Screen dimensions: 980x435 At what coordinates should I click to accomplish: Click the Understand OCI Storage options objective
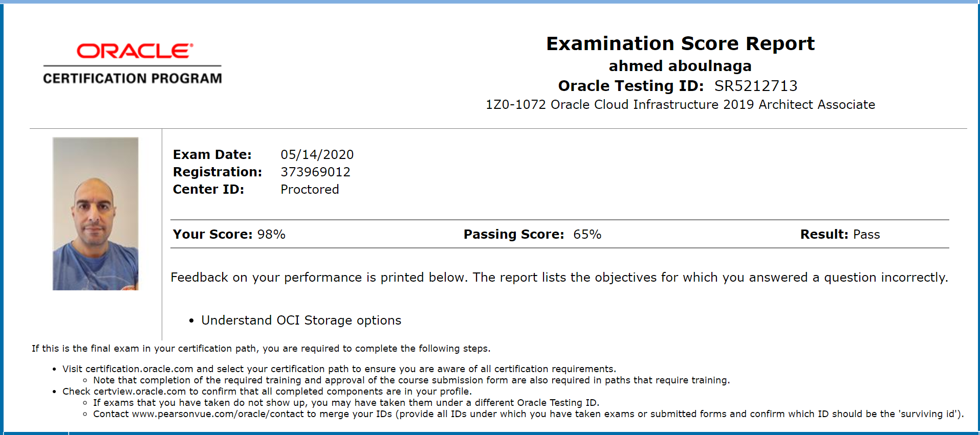[301, 320]
